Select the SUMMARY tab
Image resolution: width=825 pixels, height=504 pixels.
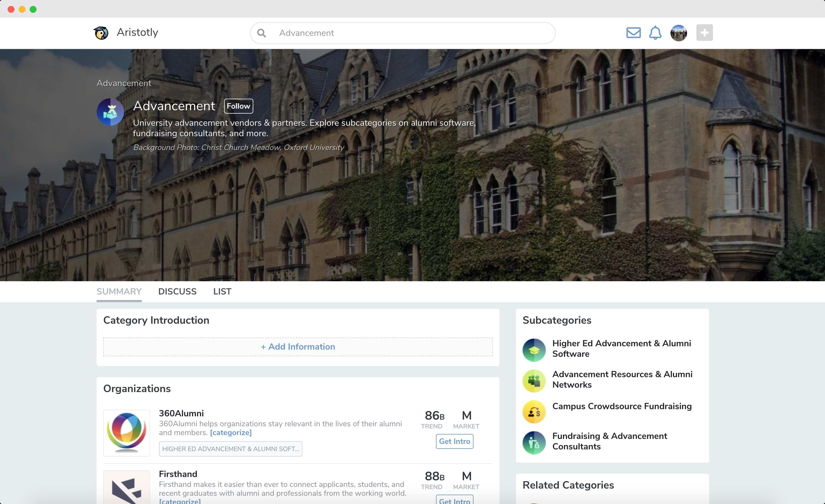pos(119,291)
